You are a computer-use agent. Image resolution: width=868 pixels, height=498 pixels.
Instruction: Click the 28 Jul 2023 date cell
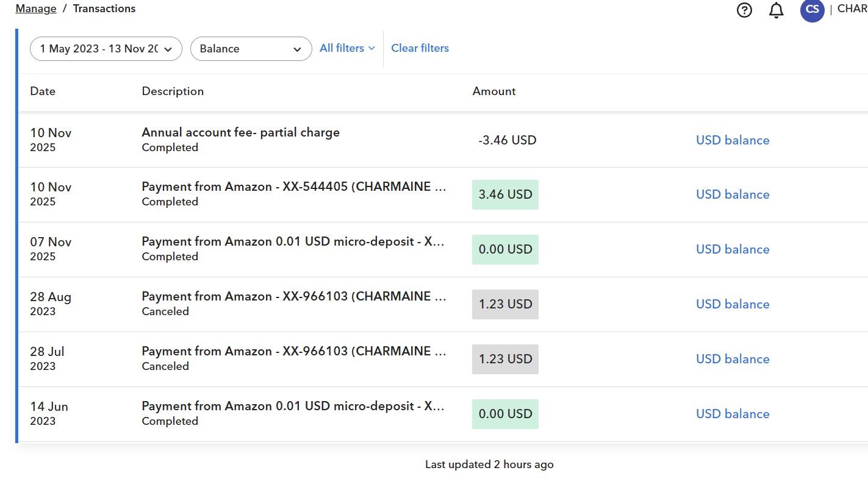click(x=47, y=358)
